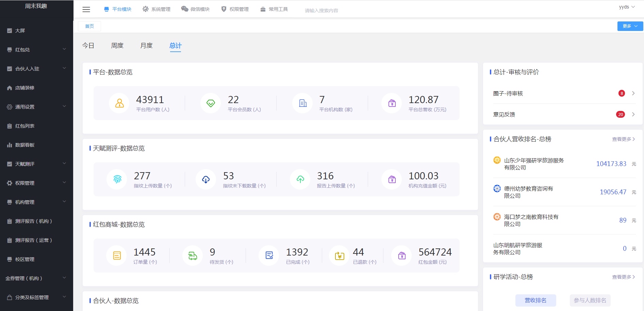Viewport: 644px width, 311px height.
Task: Switch to the 月度 tab
Action: click(147, 46)
